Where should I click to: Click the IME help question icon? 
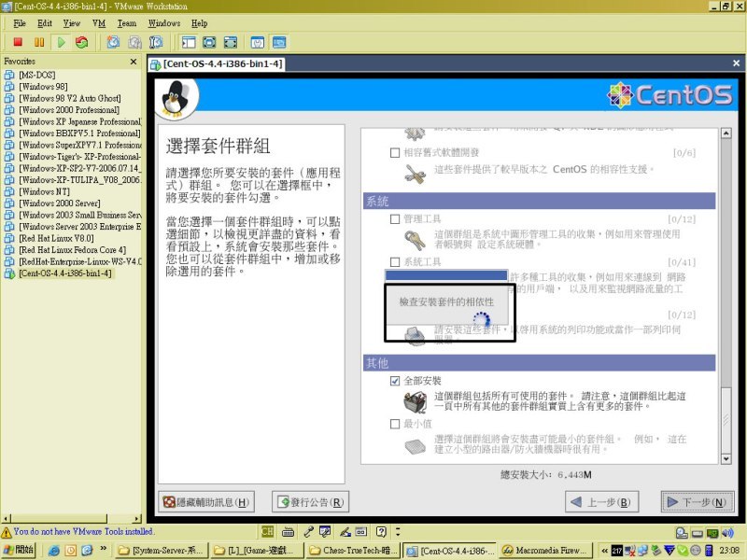click(x=381, y=532)
